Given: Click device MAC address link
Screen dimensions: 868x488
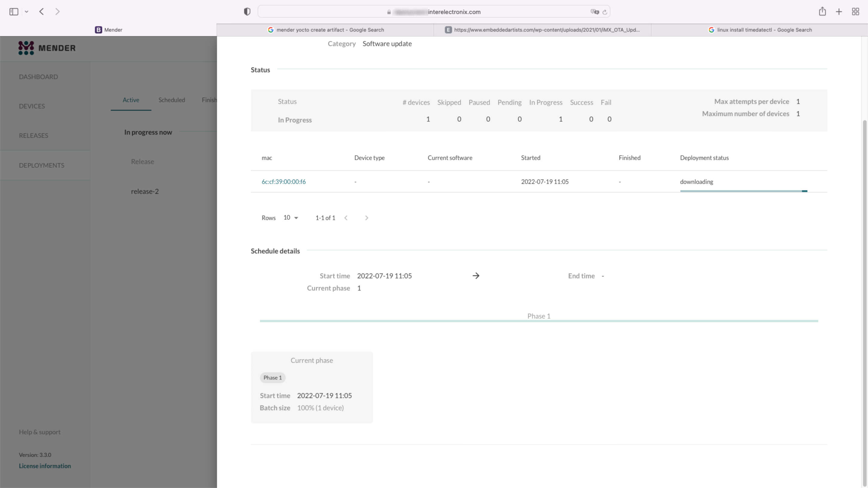Looking at the screenshot, I should 283,181.
